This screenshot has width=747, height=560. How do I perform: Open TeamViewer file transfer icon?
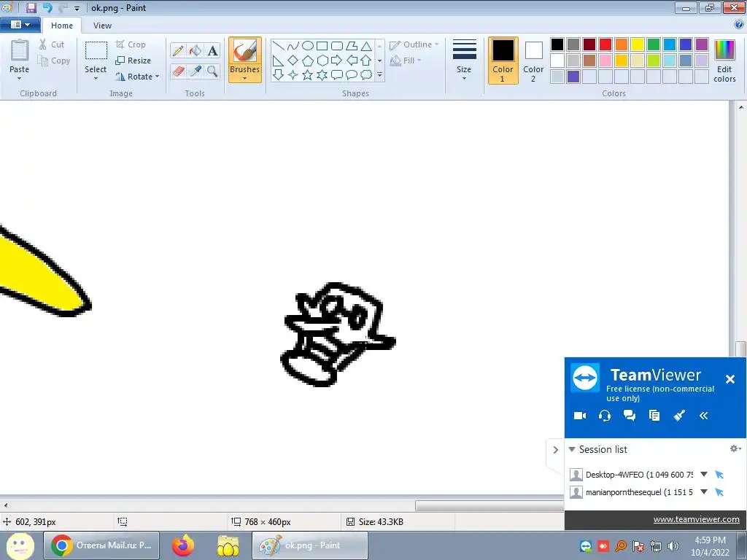point(654,416)
